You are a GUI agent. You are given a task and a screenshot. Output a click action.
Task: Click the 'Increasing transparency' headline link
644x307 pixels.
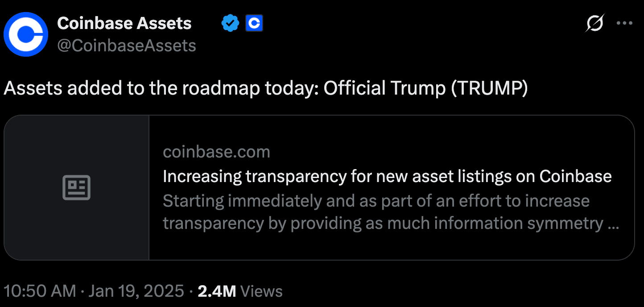pyautogui.click(x=387, y=176)
